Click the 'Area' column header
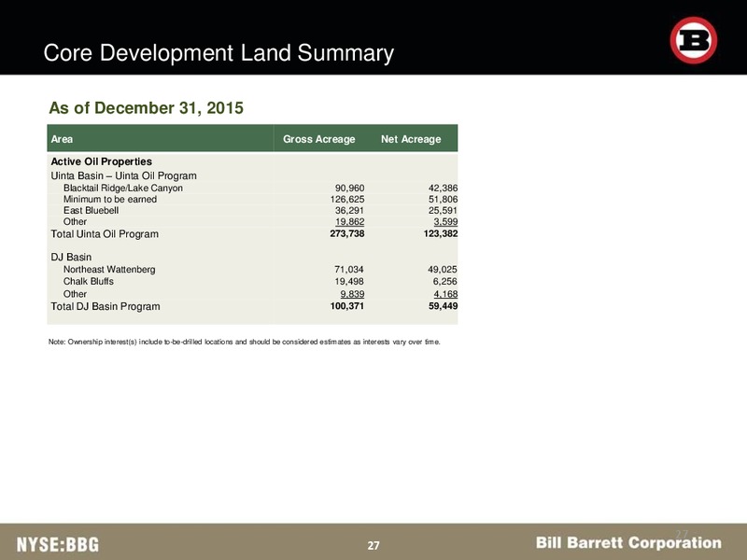The image size is (747, 560). (x=62, y=139)
